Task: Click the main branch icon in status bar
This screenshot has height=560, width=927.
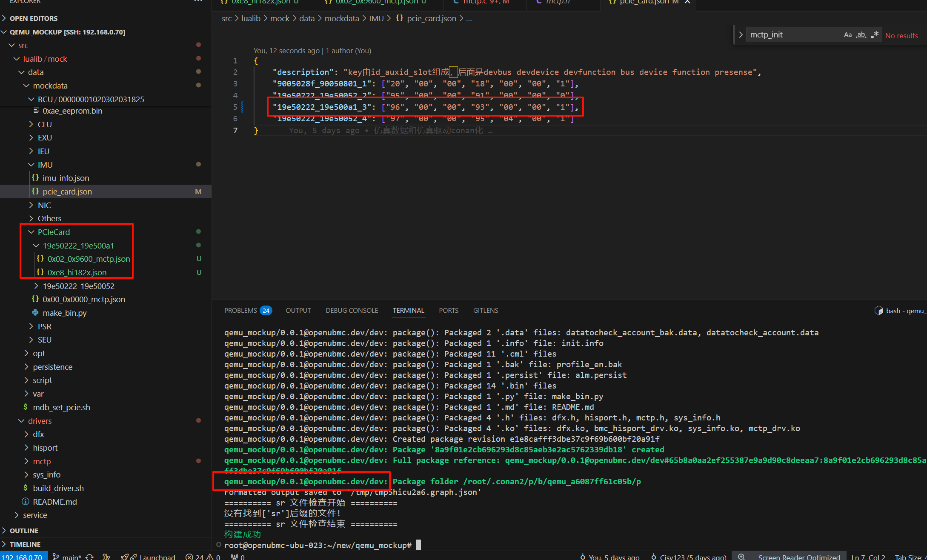Action: [x=56, y=557]
